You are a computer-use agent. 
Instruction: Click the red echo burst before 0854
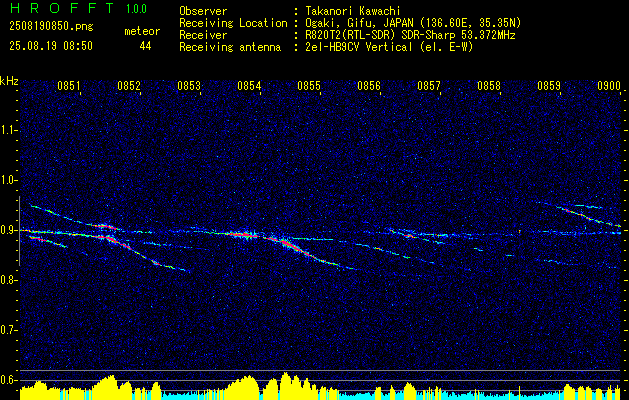244,235
